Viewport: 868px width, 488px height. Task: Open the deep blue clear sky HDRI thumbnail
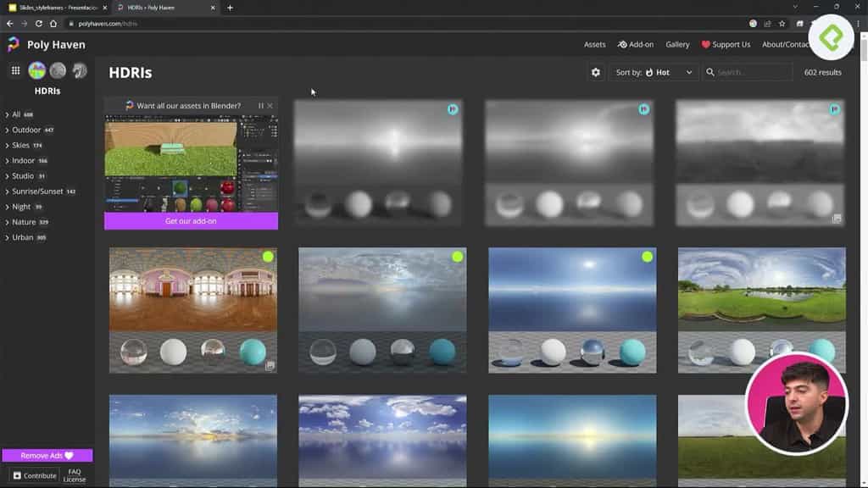point(572,310)
